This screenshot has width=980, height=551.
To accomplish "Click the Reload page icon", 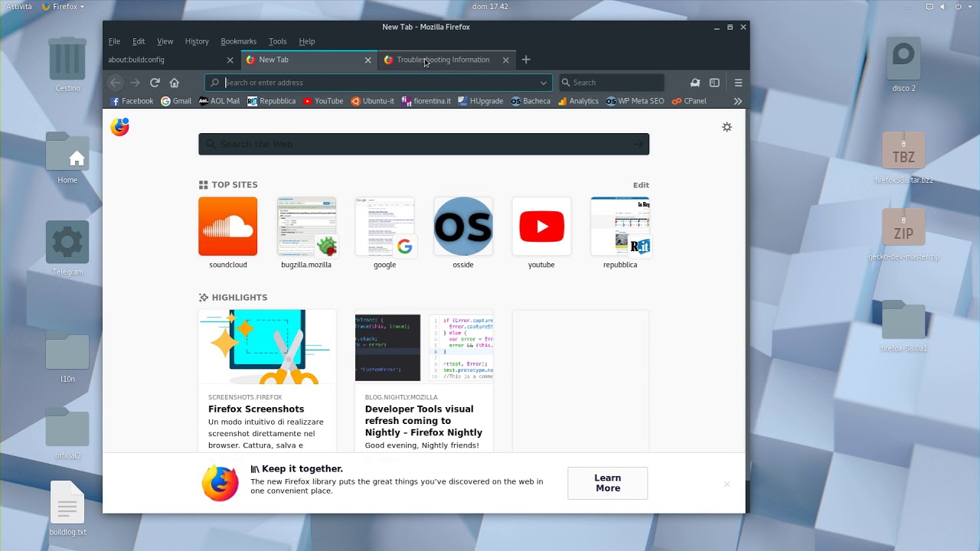I will pos(155,83).
